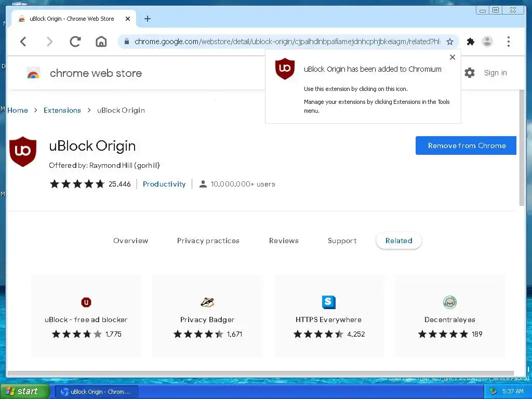
Task: Click the 25,446 ratings count
Action: 119,184
